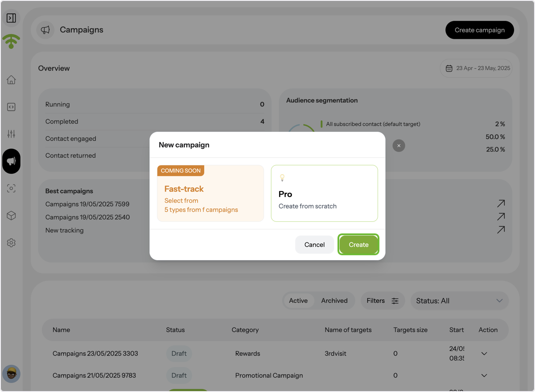
Task: Switch to the Archived tab
Action: click(334, 301)
